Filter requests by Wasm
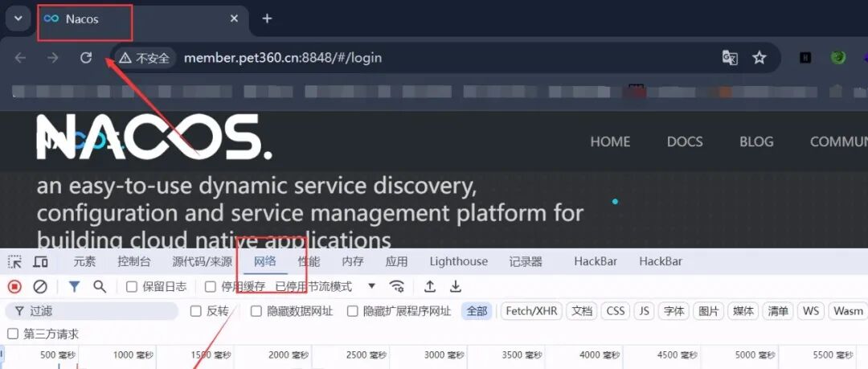 (848, 311)
